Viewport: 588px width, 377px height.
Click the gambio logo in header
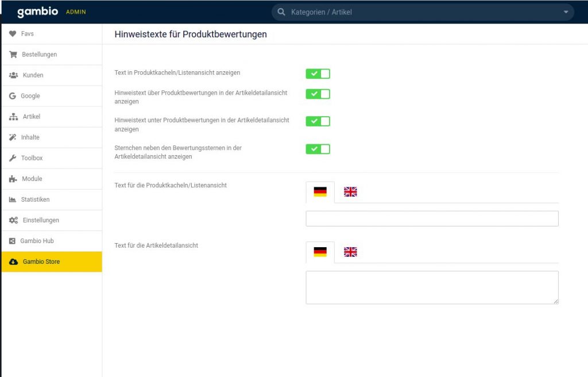(x=37, y=12)
